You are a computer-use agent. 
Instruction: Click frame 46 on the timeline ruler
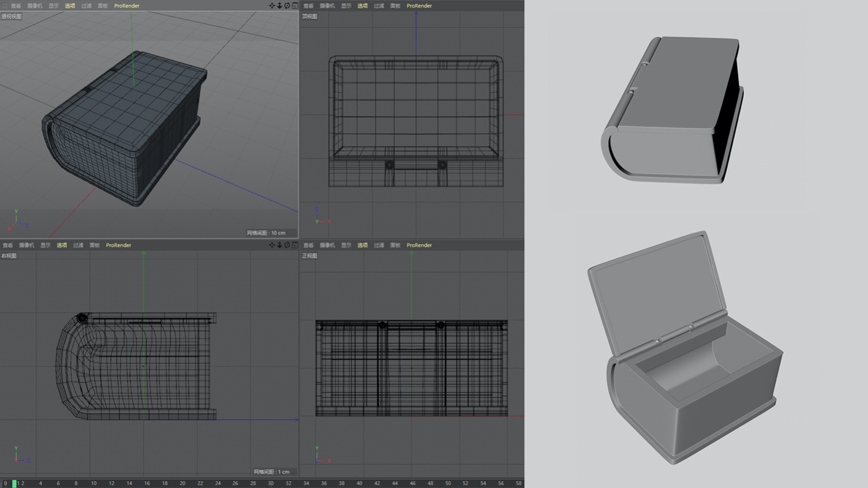point(412,483)
